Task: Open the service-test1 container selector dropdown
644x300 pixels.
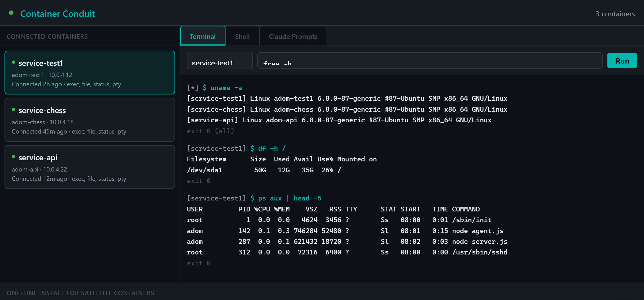Action: click(x=220, y=60)
